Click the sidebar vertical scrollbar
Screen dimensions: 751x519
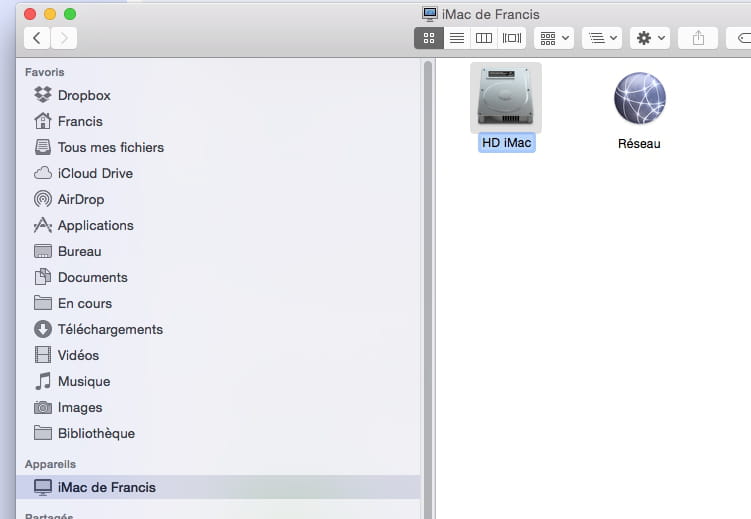(x=428, y=289)
